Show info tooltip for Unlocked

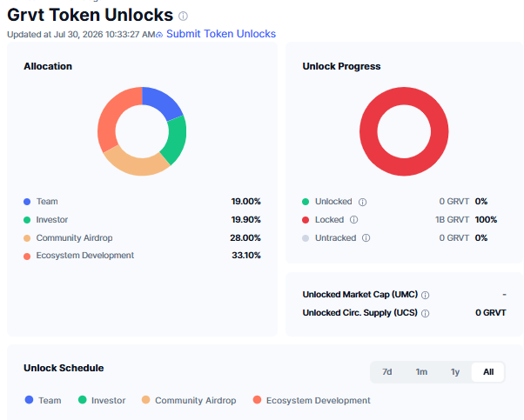(362, 202)
